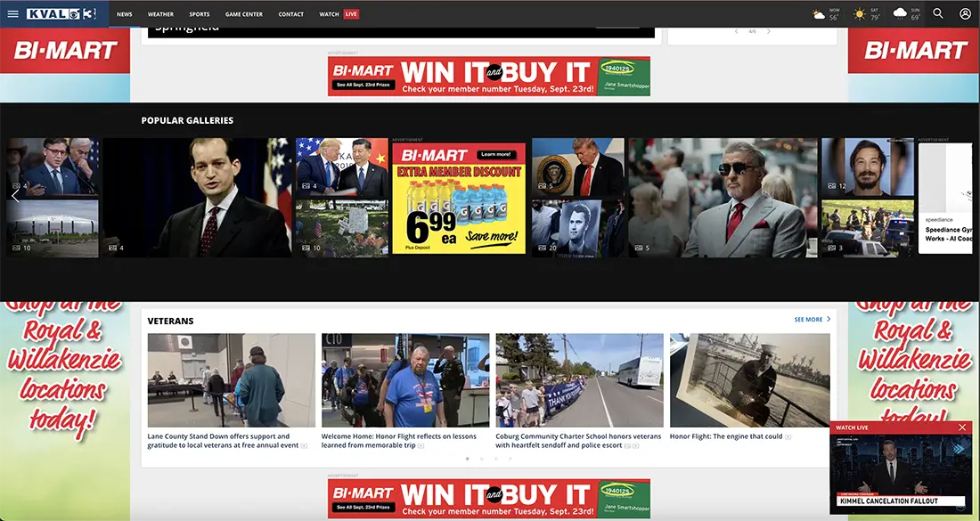Open the Weather menu item
The image size is (980, 521).
pos(160,13)
